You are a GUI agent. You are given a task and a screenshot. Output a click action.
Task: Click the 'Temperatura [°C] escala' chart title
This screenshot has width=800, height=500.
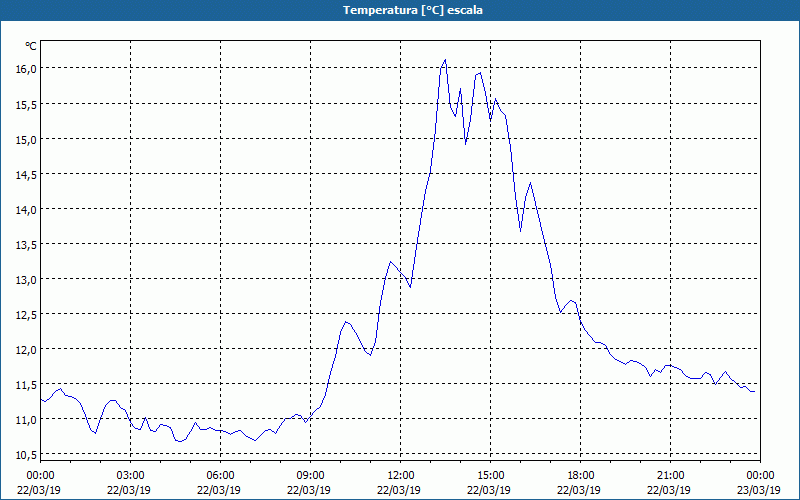coord(413,10)
